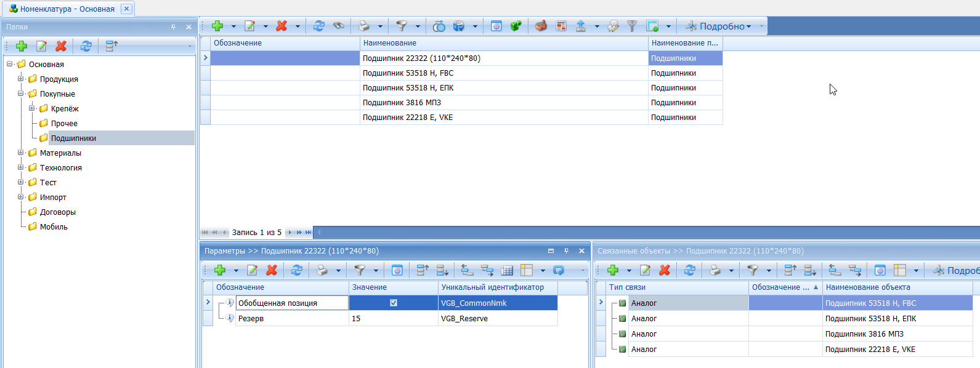980x368 pixels.
Task: Click red X delete icon in Папки toolbar
Action: (x=61, y=46)
